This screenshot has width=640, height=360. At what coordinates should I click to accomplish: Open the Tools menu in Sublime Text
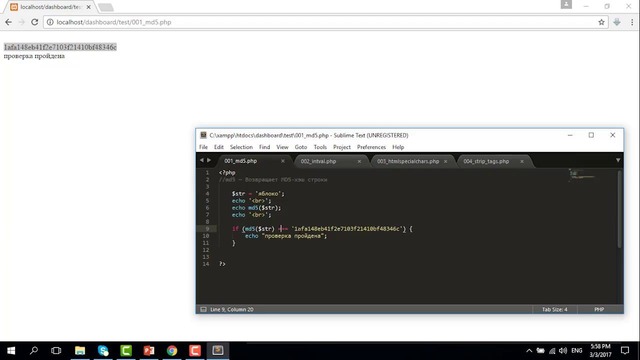pyautogui.click(x=320, y=147)
